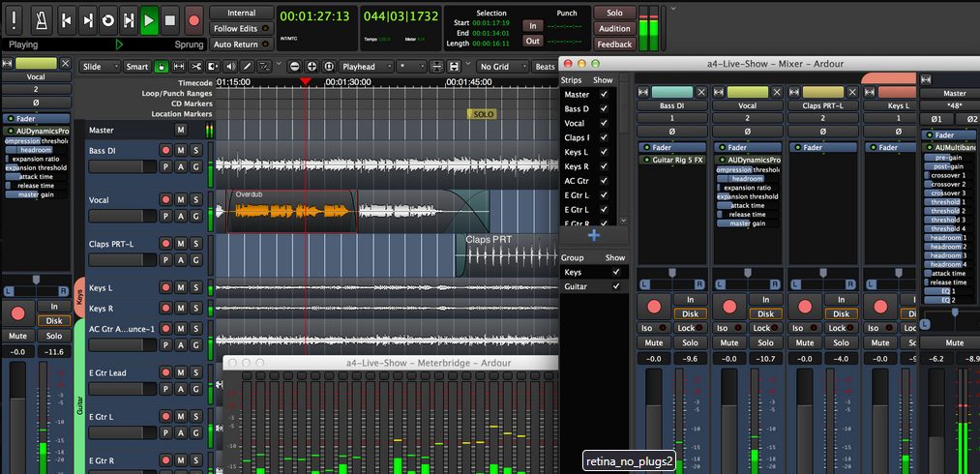Toggle width of Bass DI mixer strip
This screenshot has height=474, width=980.
click(x=643, y=92)
